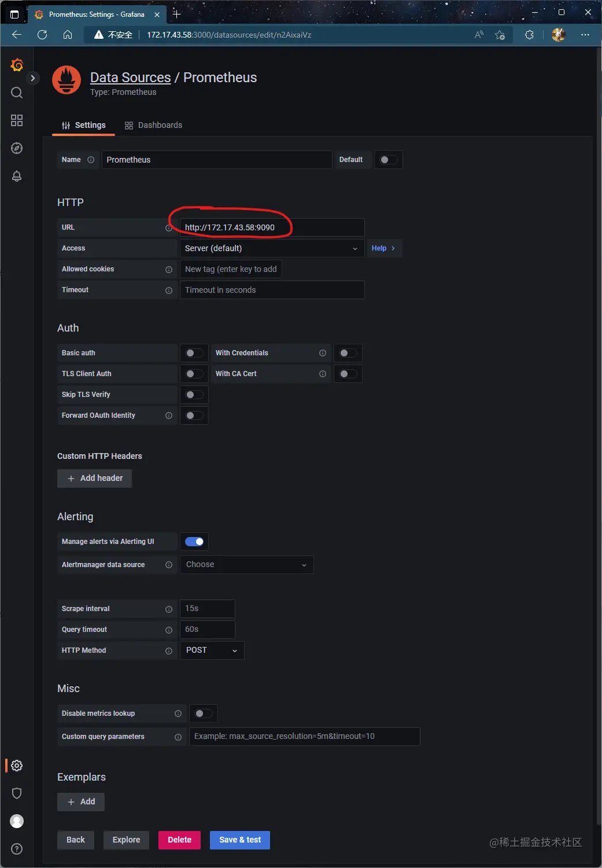Open the Server Admin shield icon
The image size is (602, 868).
[x=17, y=793]
